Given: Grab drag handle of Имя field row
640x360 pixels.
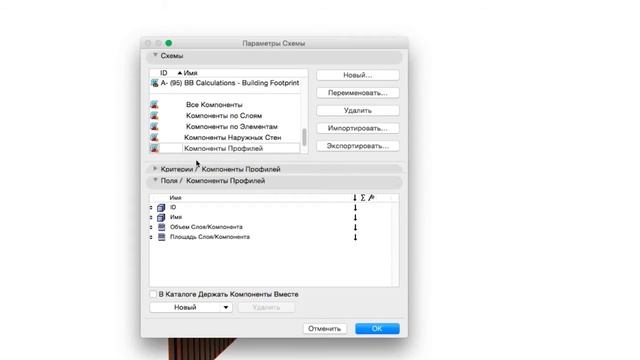Looking at the screenshot, I should click(x=151, y=218).
